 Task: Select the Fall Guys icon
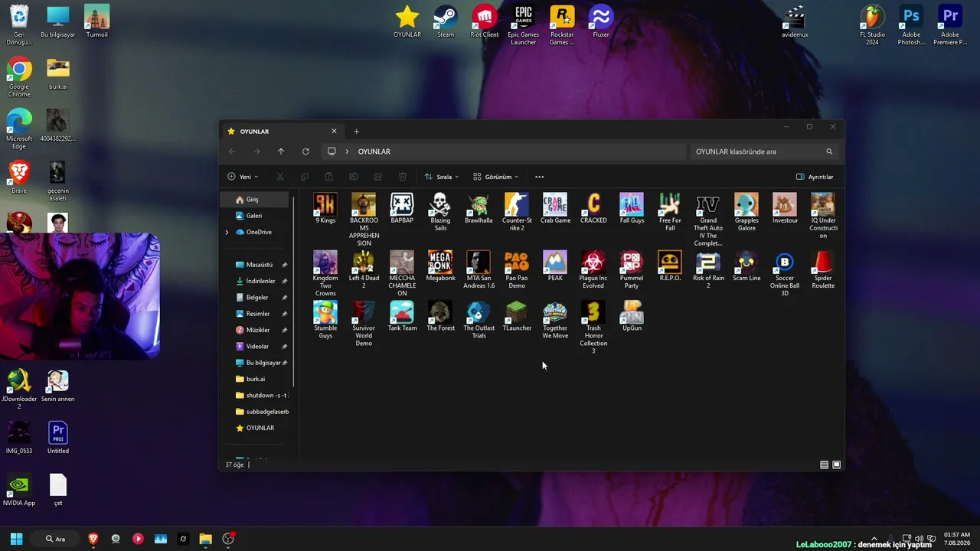coord(632,208)
